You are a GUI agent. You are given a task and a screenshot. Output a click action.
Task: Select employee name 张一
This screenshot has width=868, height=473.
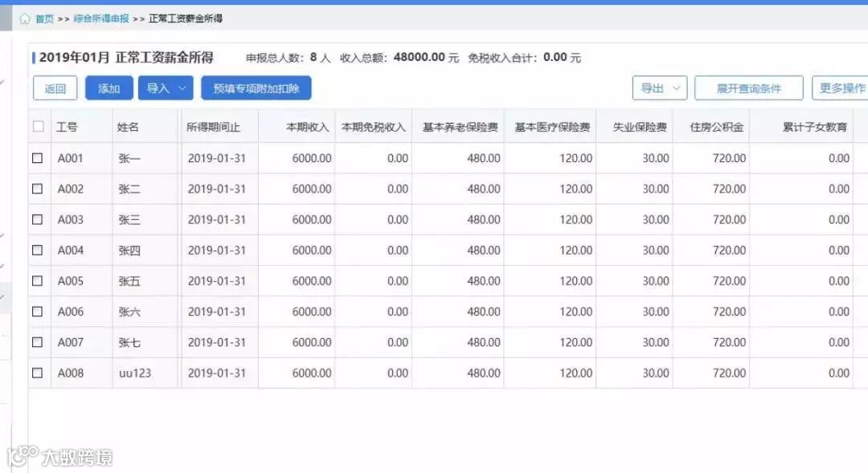coord(129,158)
